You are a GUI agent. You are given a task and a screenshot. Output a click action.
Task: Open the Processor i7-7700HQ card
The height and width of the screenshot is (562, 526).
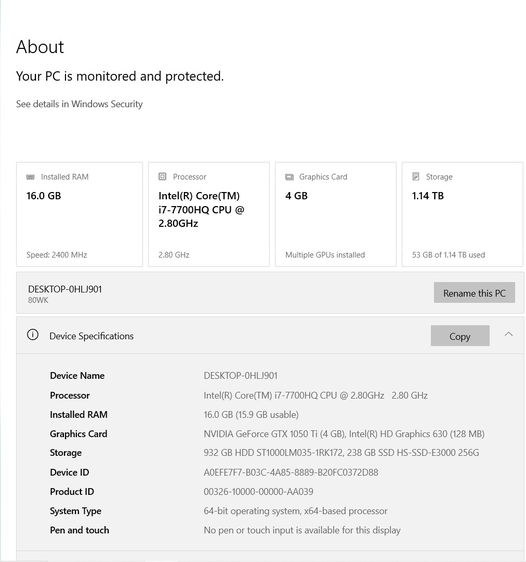209,214
